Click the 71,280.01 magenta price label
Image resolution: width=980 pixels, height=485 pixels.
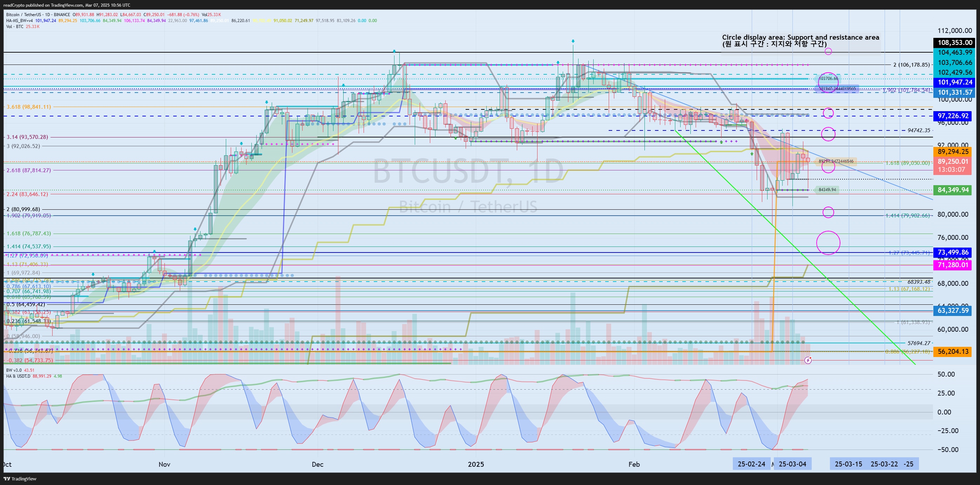tap(953, 265)
